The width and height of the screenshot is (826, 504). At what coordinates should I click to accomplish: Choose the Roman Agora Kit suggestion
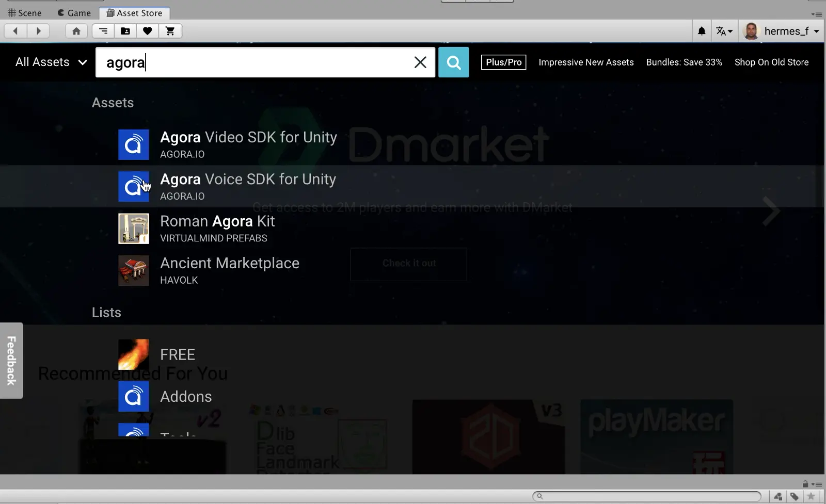412,229
